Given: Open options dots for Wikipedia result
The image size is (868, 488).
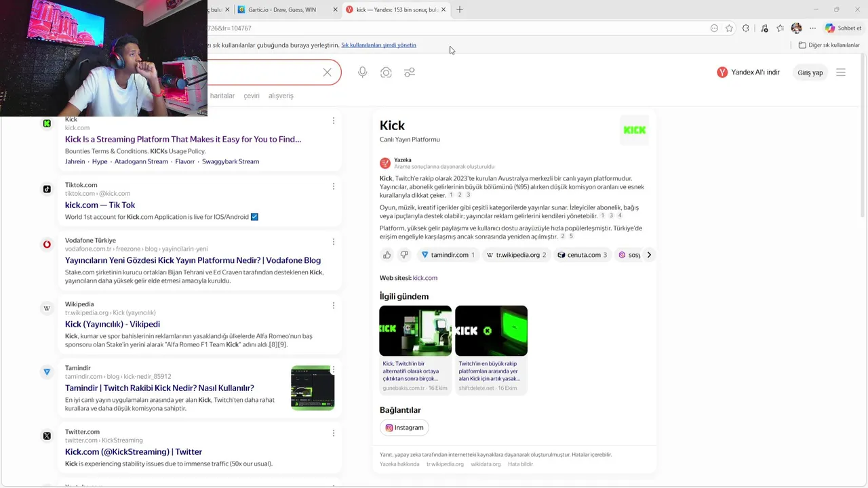Looking at the screenshot, I should [x=333, y=306].
